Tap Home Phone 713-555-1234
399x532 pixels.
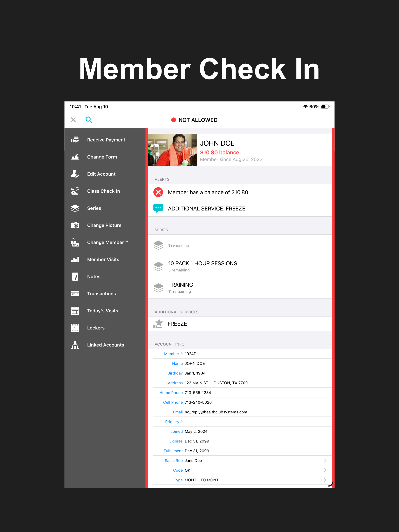[198, 393]
